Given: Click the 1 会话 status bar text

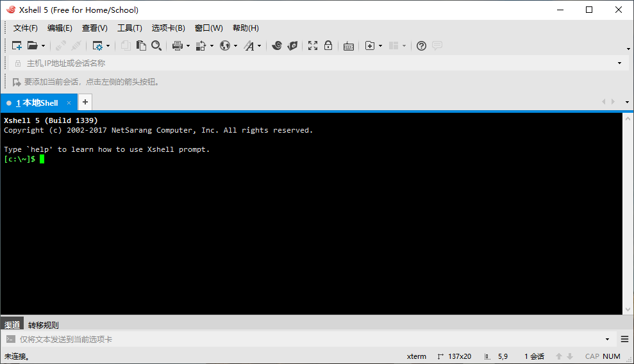Looking at the screenshot, I should [x=534, y=356].
